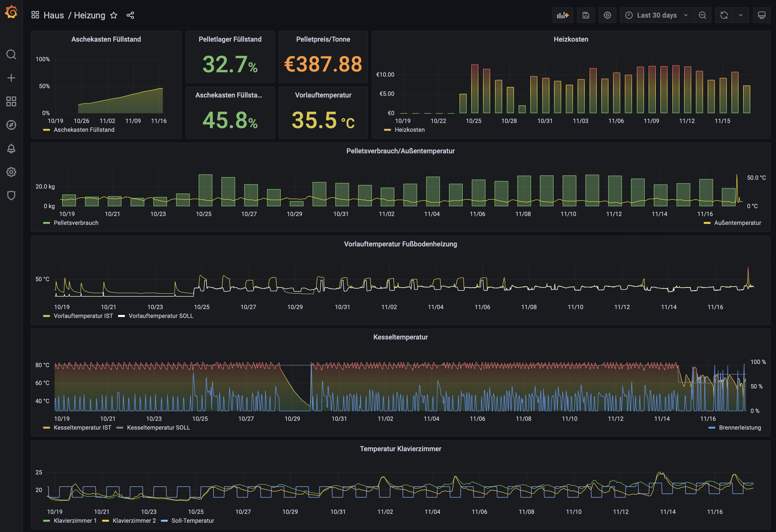Open the Aschekasten Füllstand graph panel title
The width and height of the screenshot is (776, 532).
click(106, 39)
